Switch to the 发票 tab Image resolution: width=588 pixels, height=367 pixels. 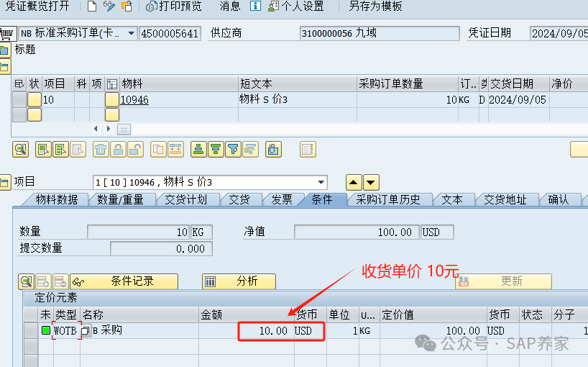pyautogui.click(x=282, y=199)
